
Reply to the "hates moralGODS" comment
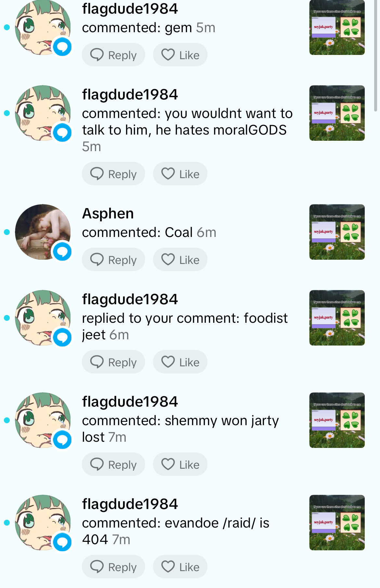[113, 174]
